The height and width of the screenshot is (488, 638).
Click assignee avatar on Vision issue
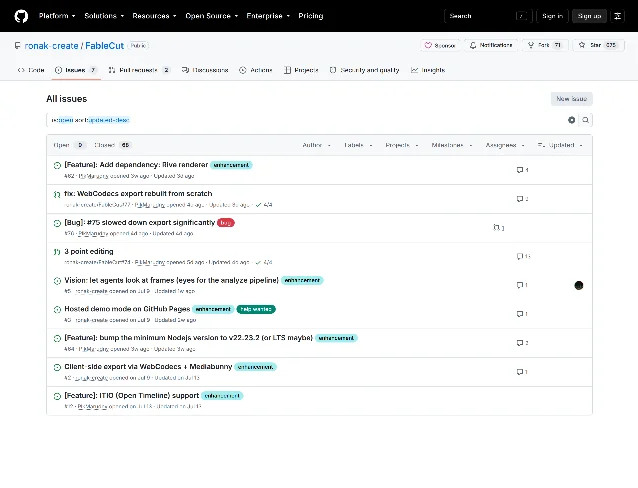tap(579, 285)
